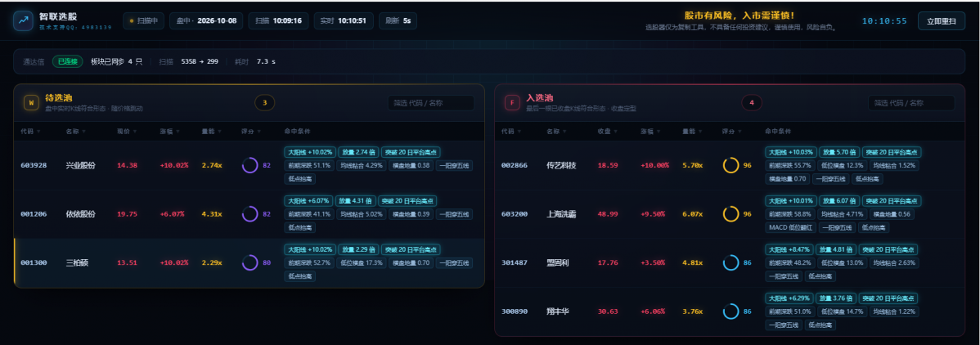Click the blue score ring for 翔丰华
Image resolution: width=980 pixels, height=345 pixels.
coord(731,311)
